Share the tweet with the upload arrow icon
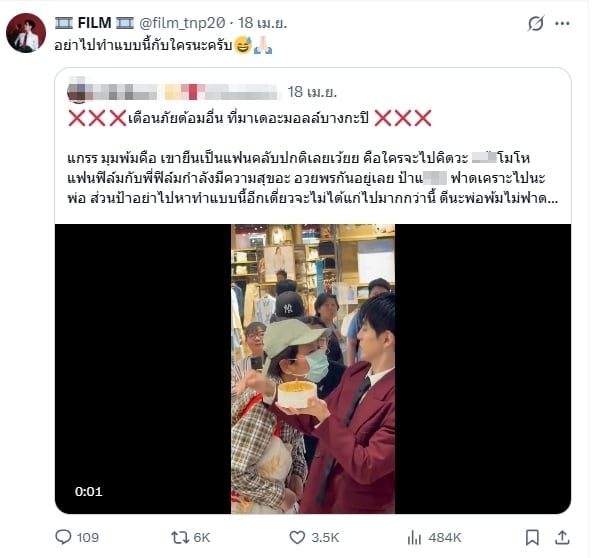 click(x=562, y=537)
